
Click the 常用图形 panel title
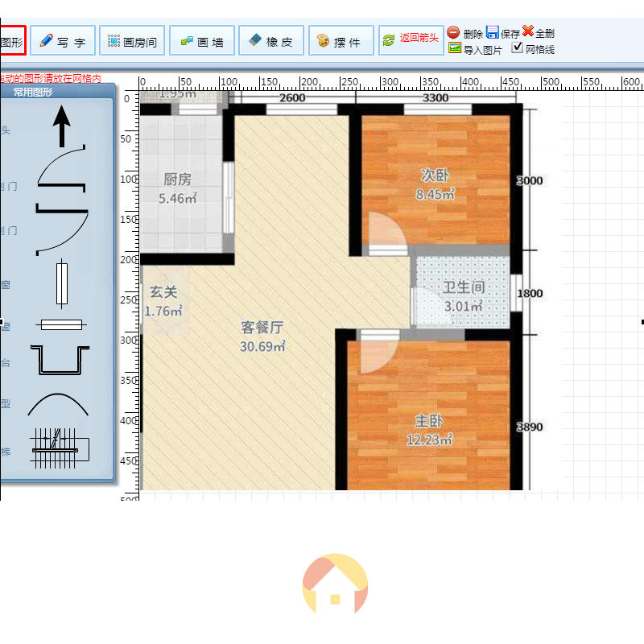(x=33, y=92)
